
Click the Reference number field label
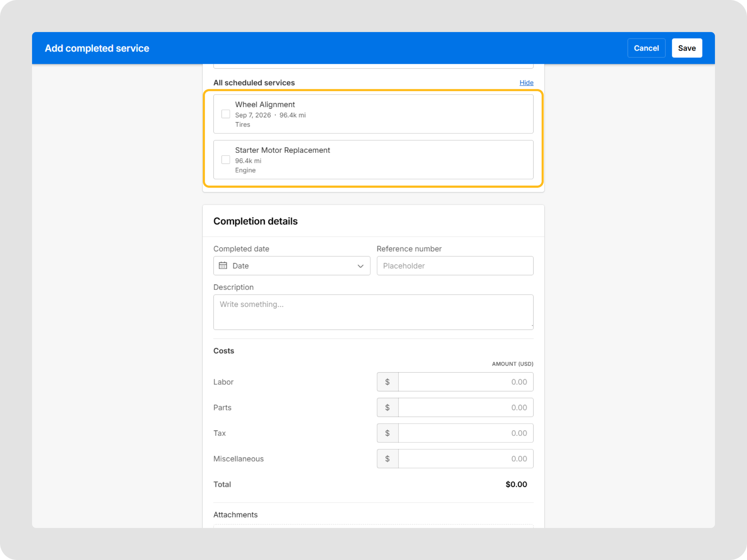pos(409,249)
